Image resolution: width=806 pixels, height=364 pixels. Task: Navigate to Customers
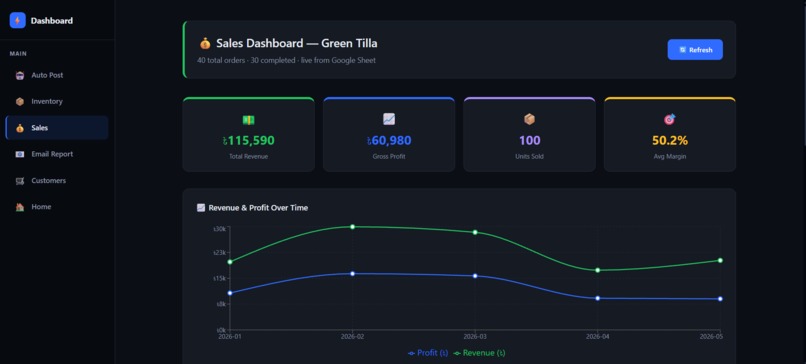point(57,181)
